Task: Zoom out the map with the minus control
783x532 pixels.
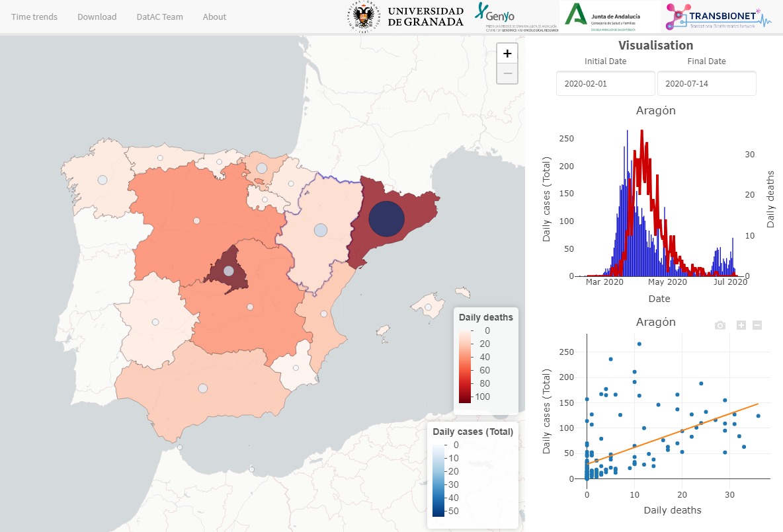Action: tap(507, 74)
